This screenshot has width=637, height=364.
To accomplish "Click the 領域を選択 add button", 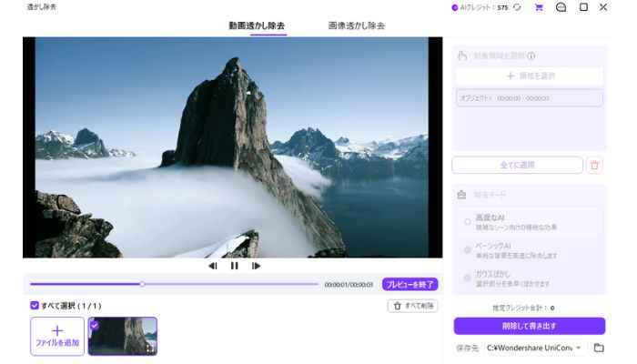I will (x=530, y=76).
